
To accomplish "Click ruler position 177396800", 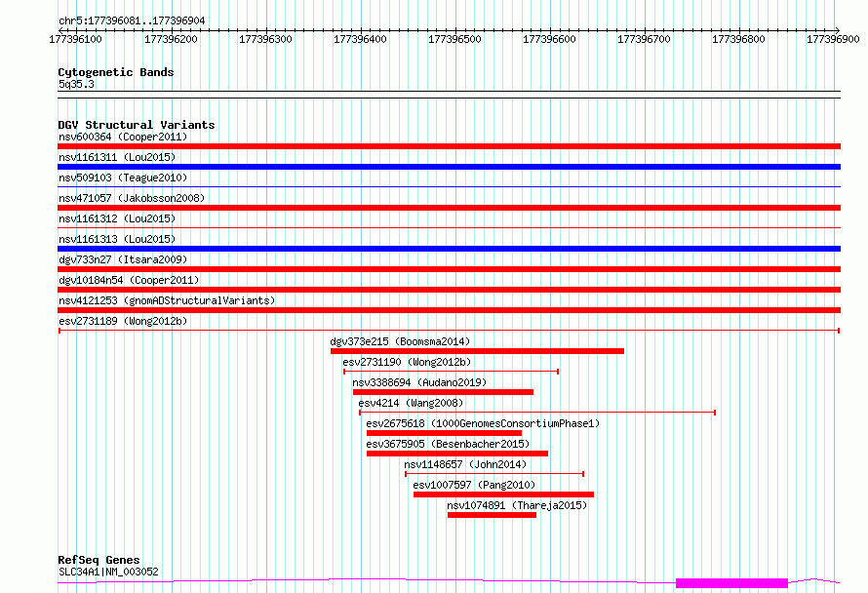I will point(739,39).
